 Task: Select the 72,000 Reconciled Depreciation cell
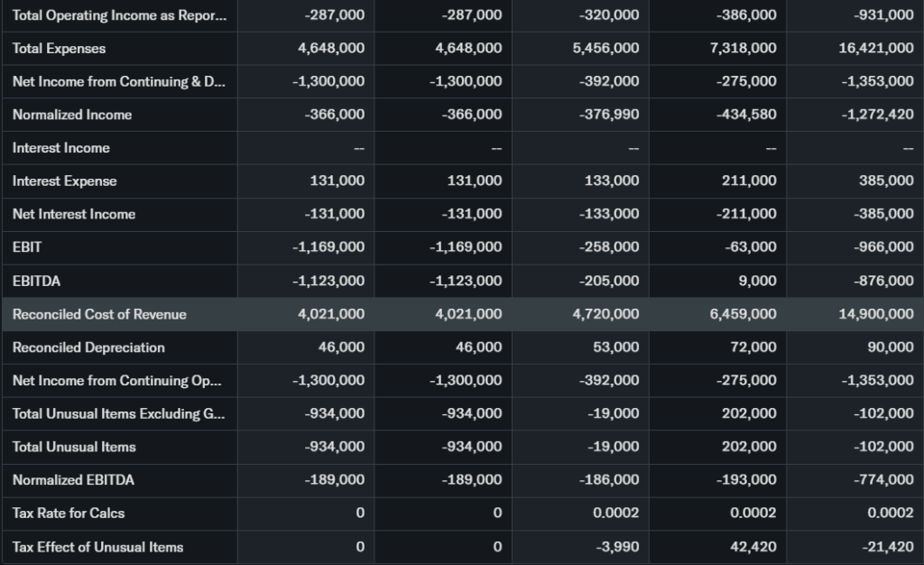(754, 347)
